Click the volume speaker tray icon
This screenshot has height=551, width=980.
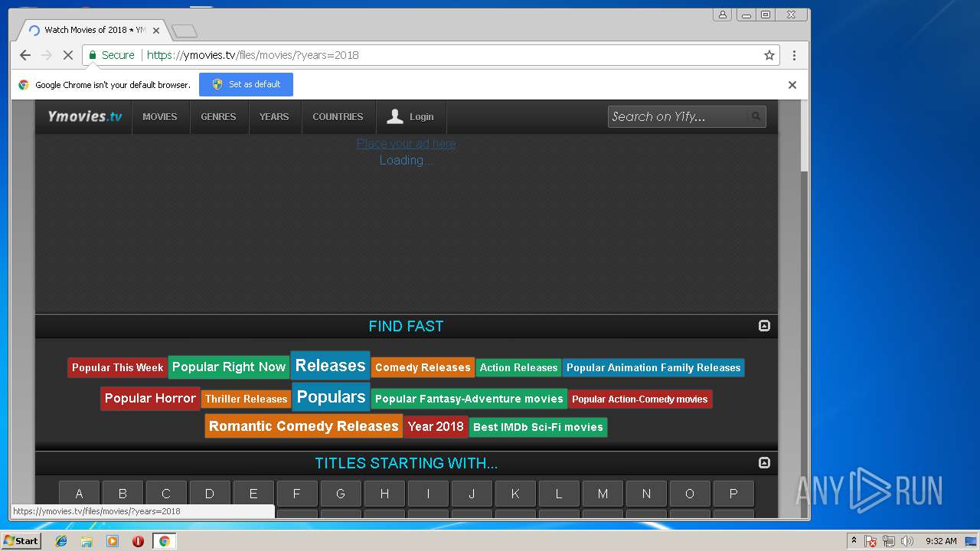(907, 541)
